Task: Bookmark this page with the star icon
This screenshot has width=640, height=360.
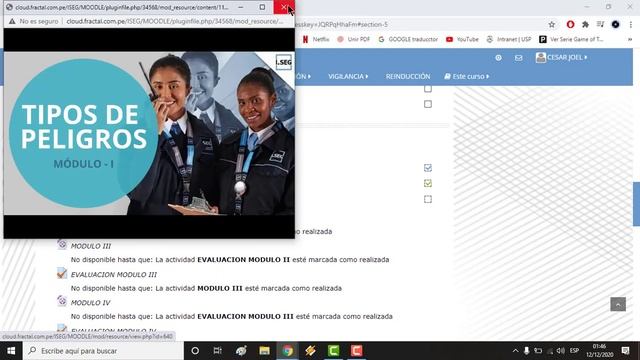Action: pos(551,24)
